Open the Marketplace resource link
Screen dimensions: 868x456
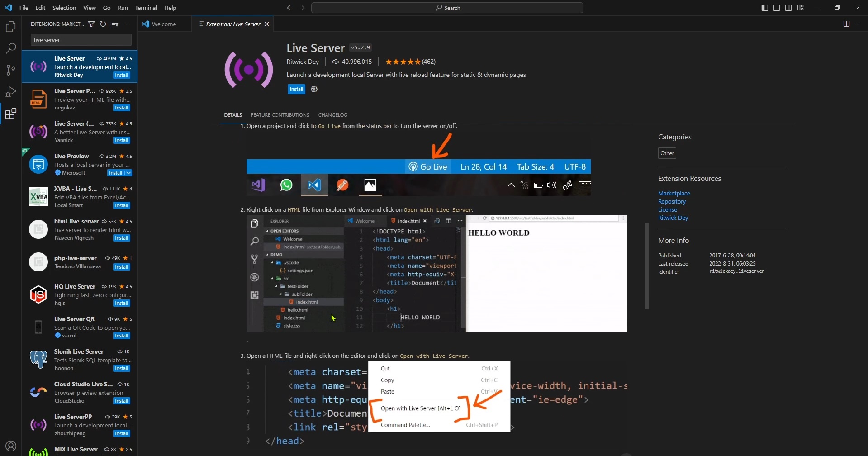[674, 193]
